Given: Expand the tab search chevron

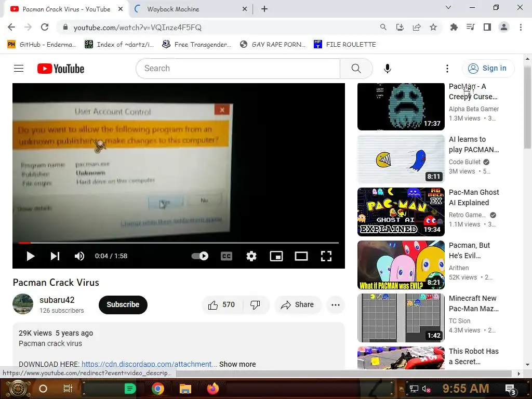Looking at the screenshot, I should (448, 7).
